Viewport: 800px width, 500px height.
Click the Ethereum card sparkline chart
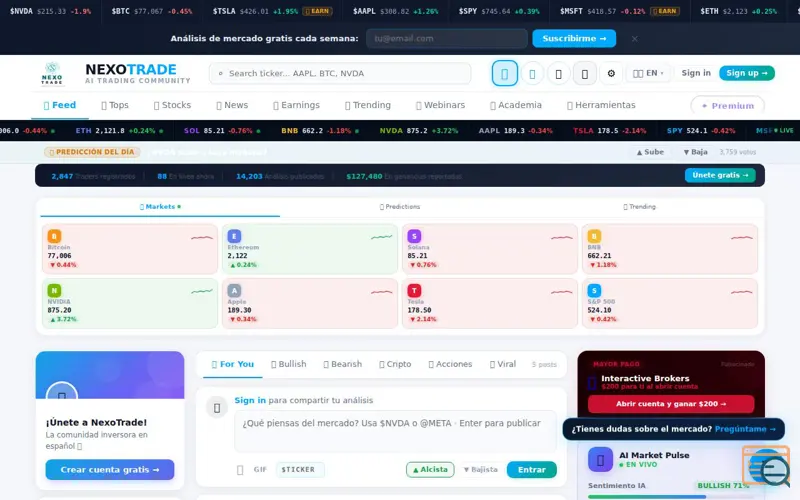tap(382, 237)
